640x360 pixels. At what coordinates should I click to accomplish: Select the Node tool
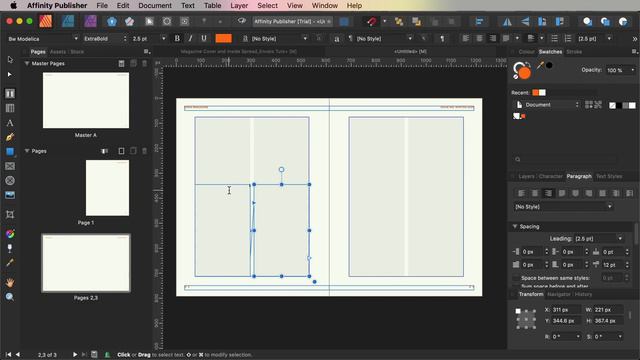coord(9,75)
